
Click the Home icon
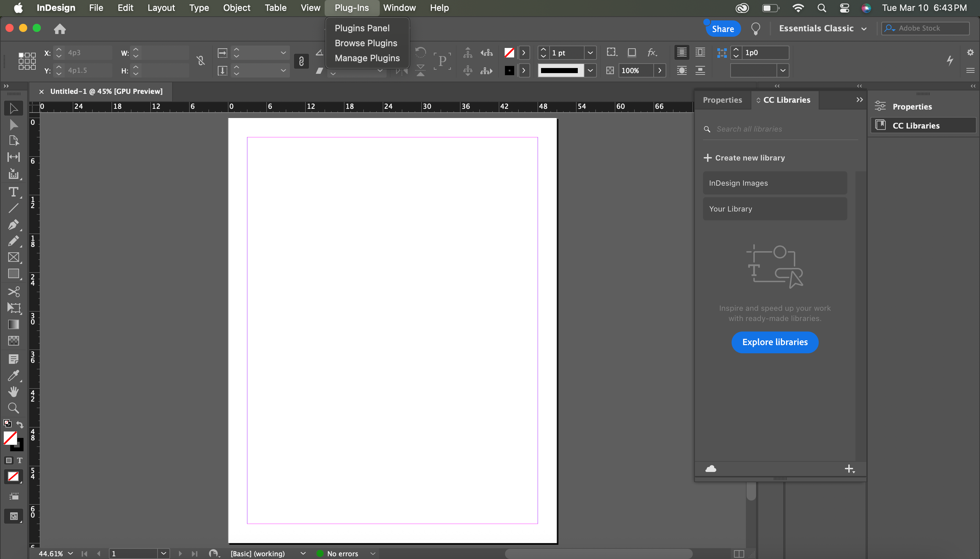coord(60,29)
